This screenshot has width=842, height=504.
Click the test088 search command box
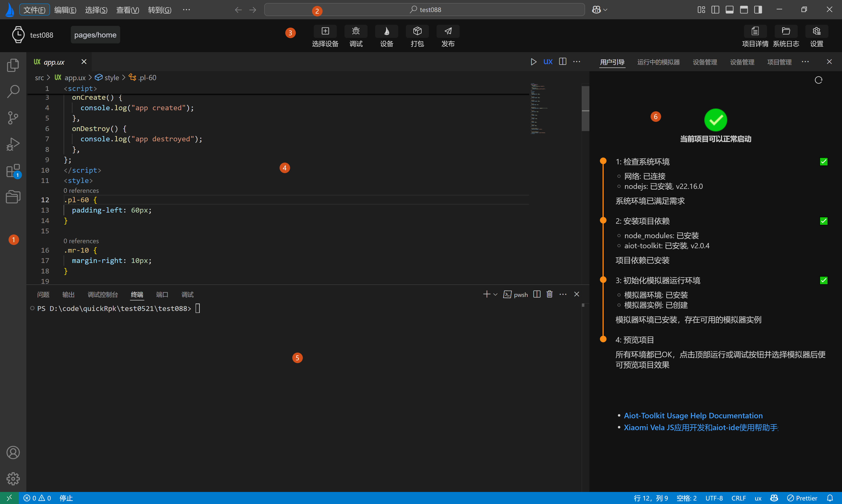[x=424, y=10]
